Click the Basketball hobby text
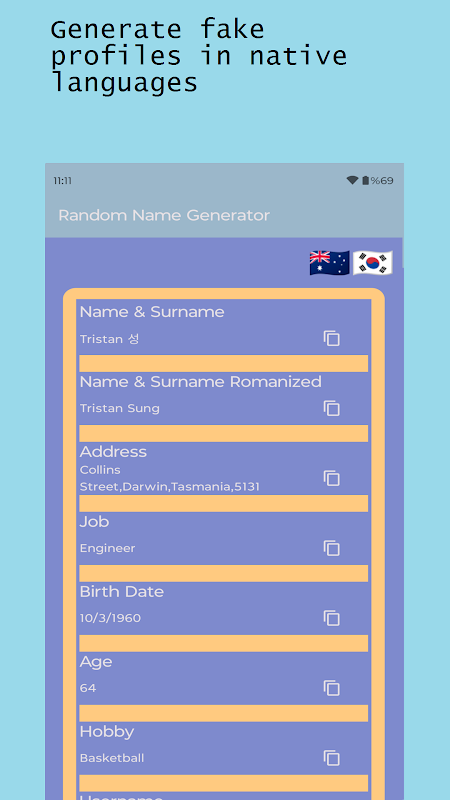 tap(112, 758)
